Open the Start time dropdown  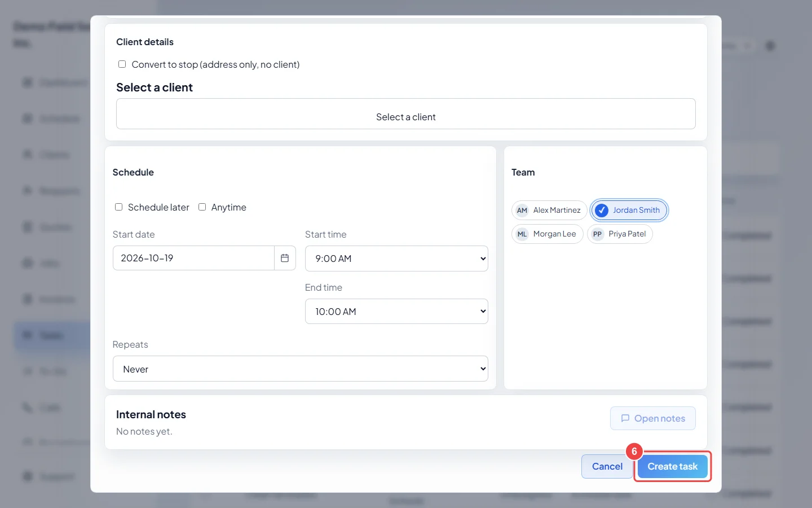tap(396, 259)
